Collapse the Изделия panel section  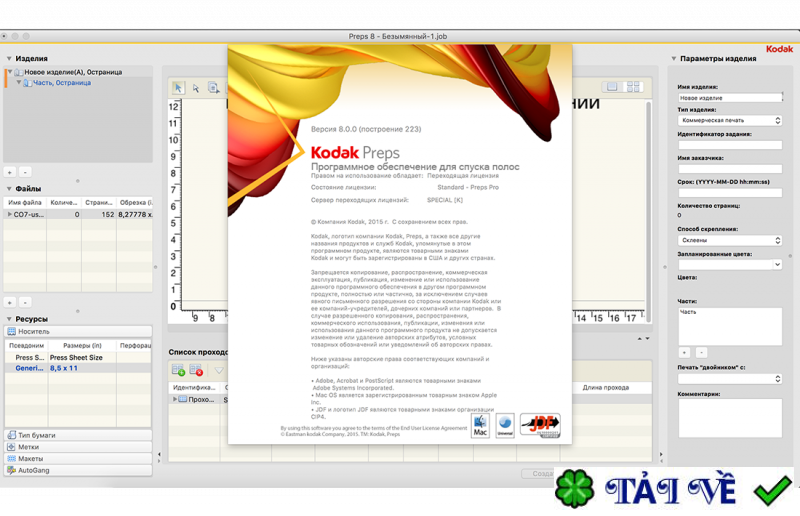pyautogui.click(x=9, y=59)
